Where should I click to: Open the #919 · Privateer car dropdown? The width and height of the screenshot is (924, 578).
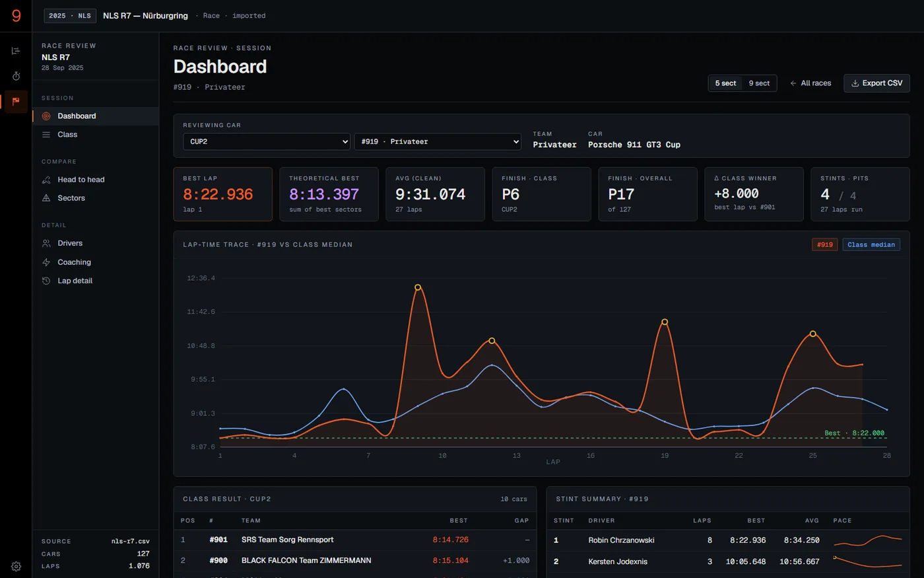point(438,141)
